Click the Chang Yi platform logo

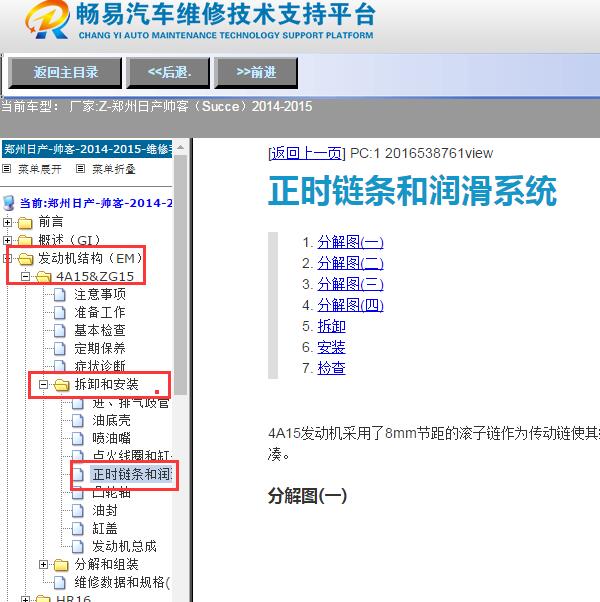tap(48, 19)
